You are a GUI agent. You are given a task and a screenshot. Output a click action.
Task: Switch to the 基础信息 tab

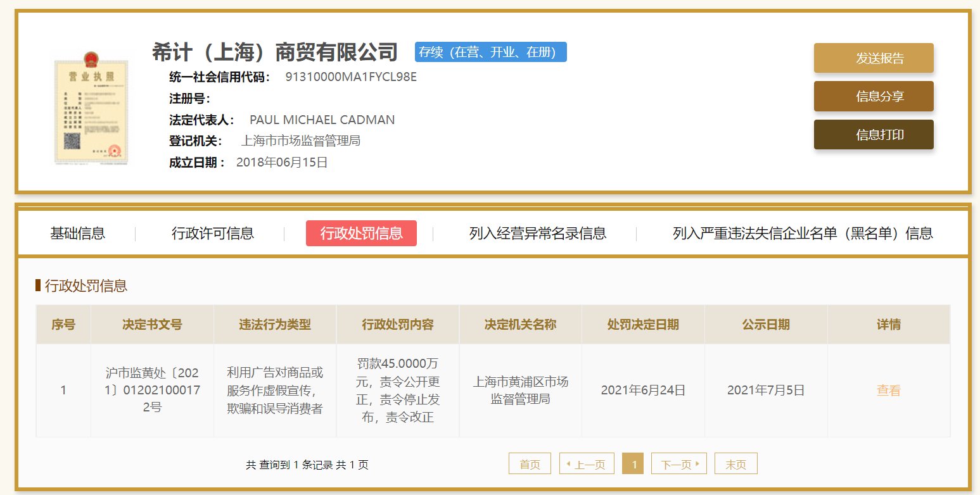click(x=77, y=233)
